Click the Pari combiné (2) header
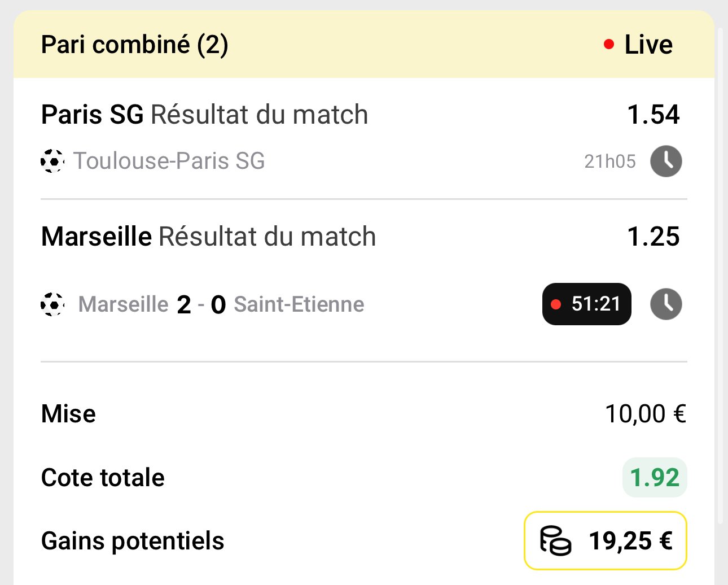Image resolution: width=728 pixels, height=585 pixels. pos(135,45)
